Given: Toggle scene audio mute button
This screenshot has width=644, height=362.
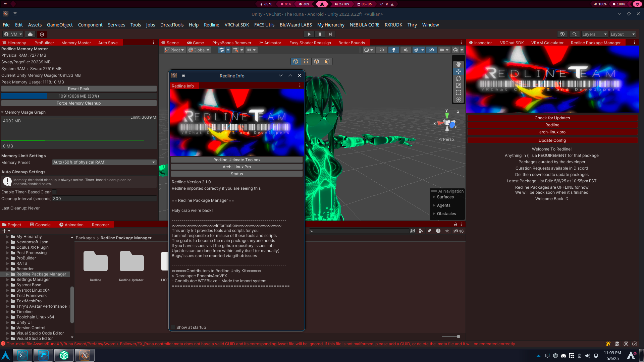Looking at the screenshot, I should (406, 50).
